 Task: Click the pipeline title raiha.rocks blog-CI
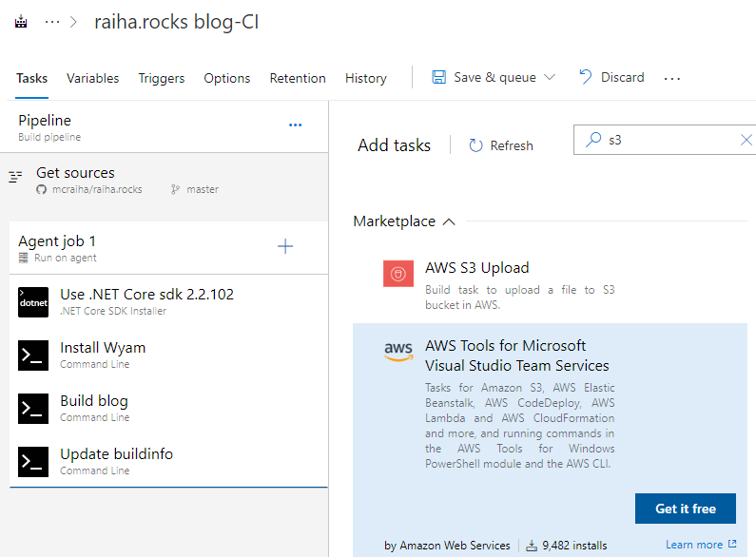pyautogui.click(x=177, y=22)
